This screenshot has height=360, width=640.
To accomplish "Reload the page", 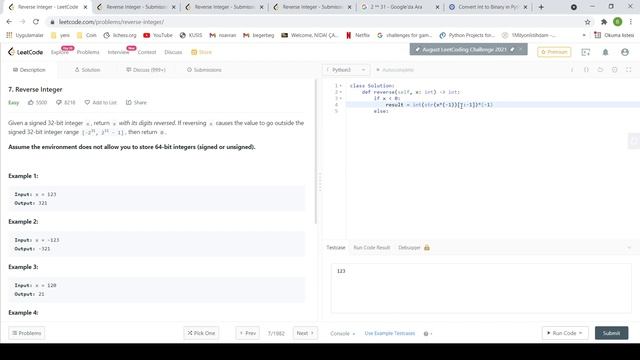I will [x=36, y=22].
